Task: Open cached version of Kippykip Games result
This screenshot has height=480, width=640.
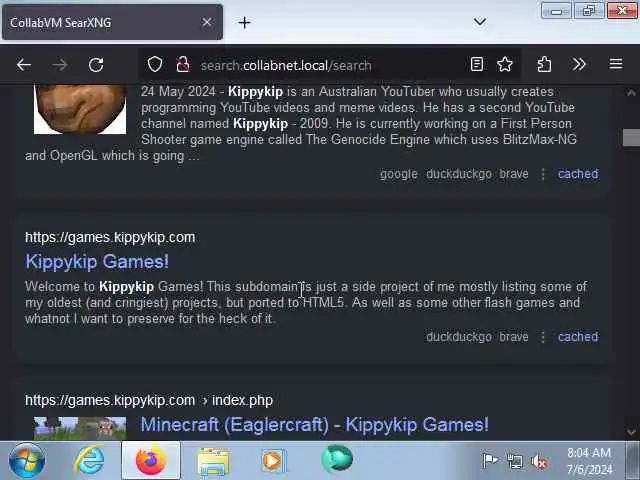Action: [x=578, y=337]
